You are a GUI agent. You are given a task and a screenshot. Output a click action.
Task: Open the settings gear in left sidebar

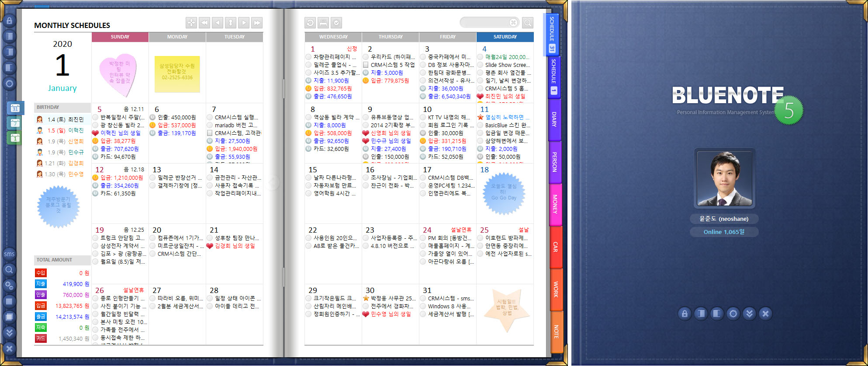[x=9, y=84]
